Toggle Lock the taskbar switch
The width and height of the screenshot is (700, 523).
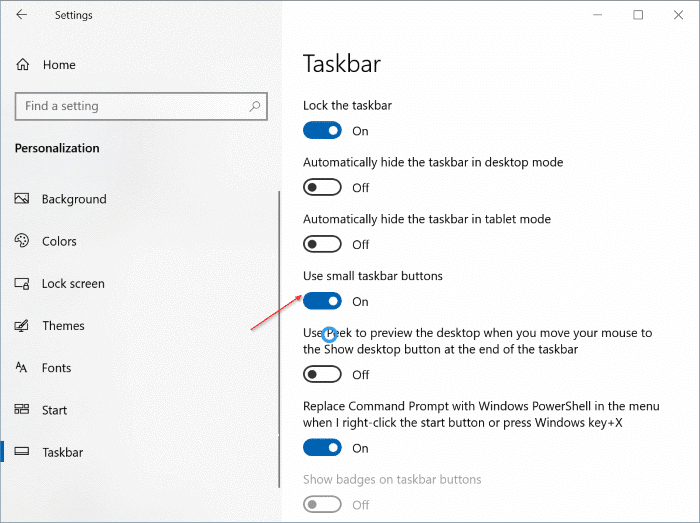322,131
